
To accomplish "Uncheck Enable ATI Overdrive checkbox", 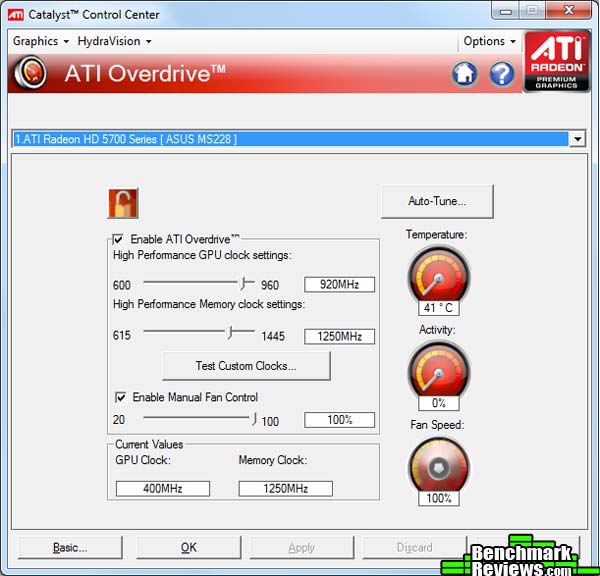I will click(118, 240).
